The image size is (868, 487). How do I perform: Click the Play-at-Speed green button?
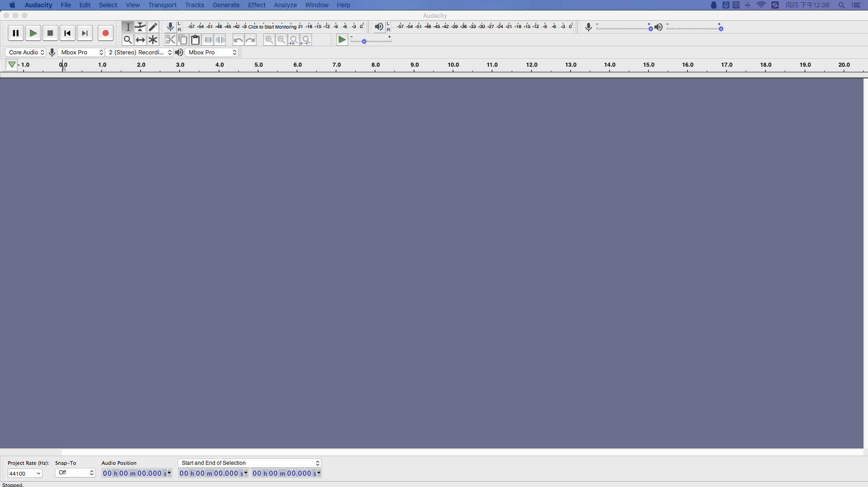click(x=342, y=40)
